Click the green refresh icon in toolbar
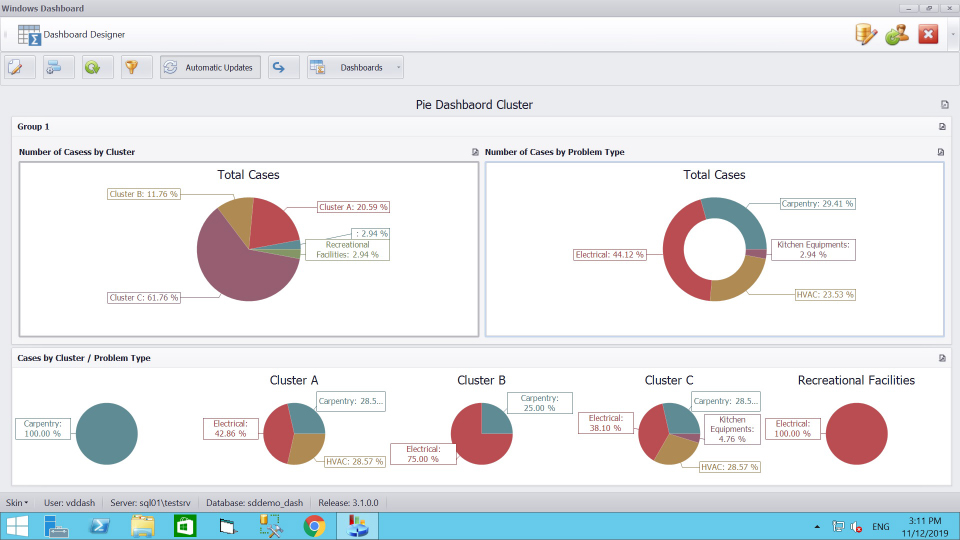This screenshot has width=960, height=540. click(x=95, y=67)
